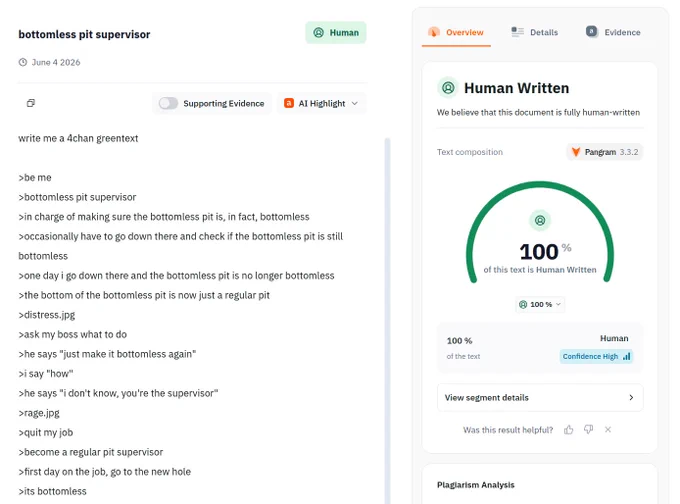Click the Pangram logo icon
This screenshot has width=680, height=504.
click(x=576, y=152)
